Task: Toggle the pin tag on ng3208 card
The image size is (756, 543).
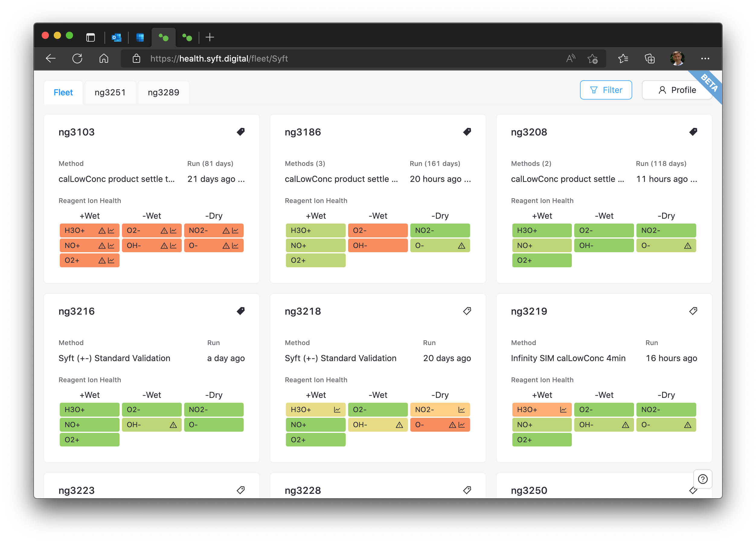Action: tap(693, 132)
